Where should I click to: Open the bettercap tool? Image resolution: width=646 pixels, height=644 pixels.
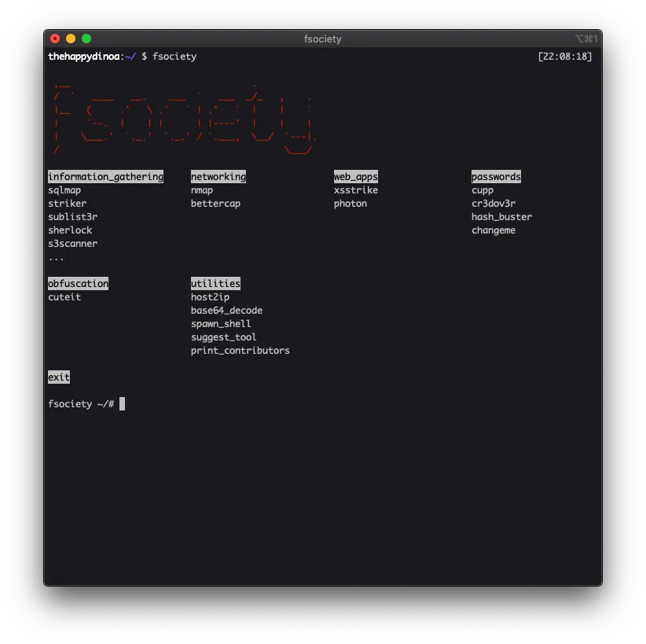click(216, 203)
